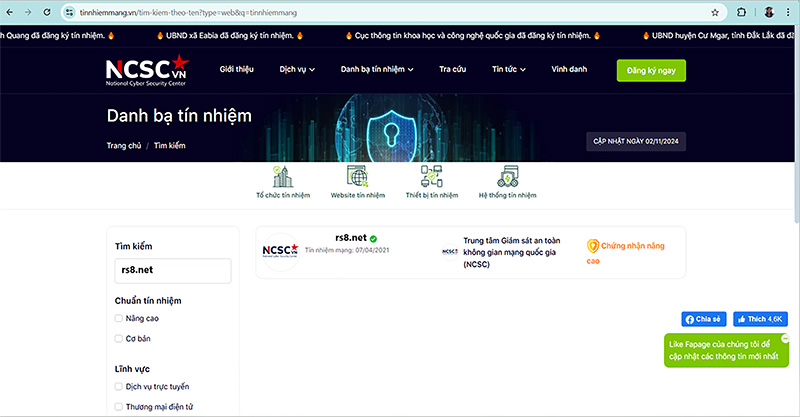Open the rs8.net result title

[351, 238]
